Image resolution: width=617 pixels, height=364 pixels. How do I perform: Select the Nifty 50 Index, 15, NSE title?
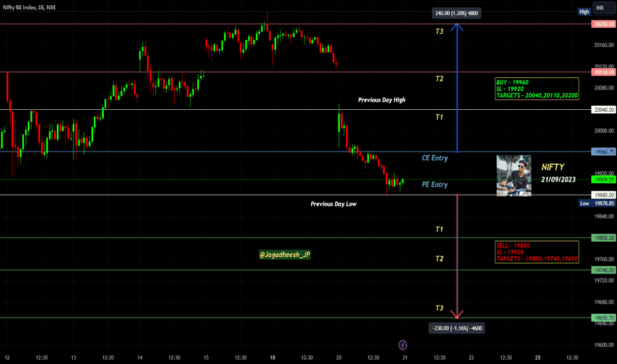(x=30, y=7)
